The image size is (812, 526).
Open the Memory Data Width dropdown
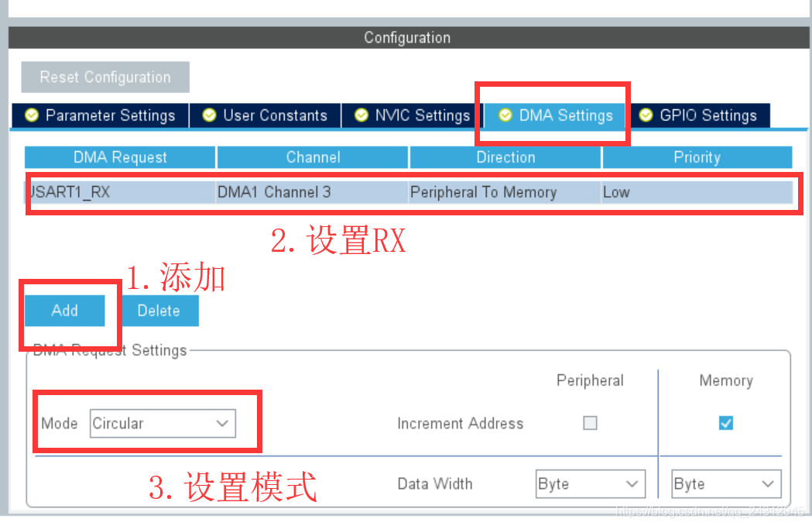(725, 483)
